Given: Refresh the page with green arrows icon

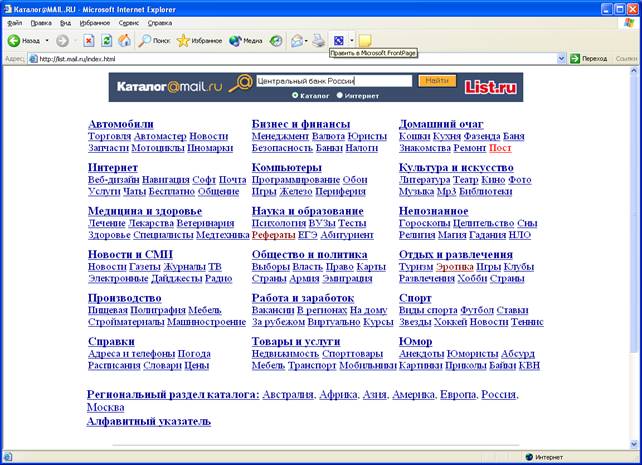Looking at the screenshot, I should tap(107, 41).
